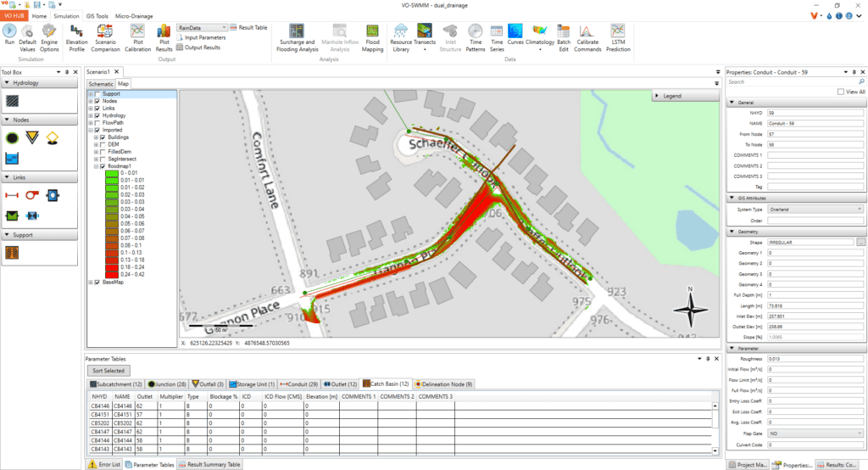868x470 pixels.
Task: Switch to the Schematic view tab
Action: [x=101, y=84]
